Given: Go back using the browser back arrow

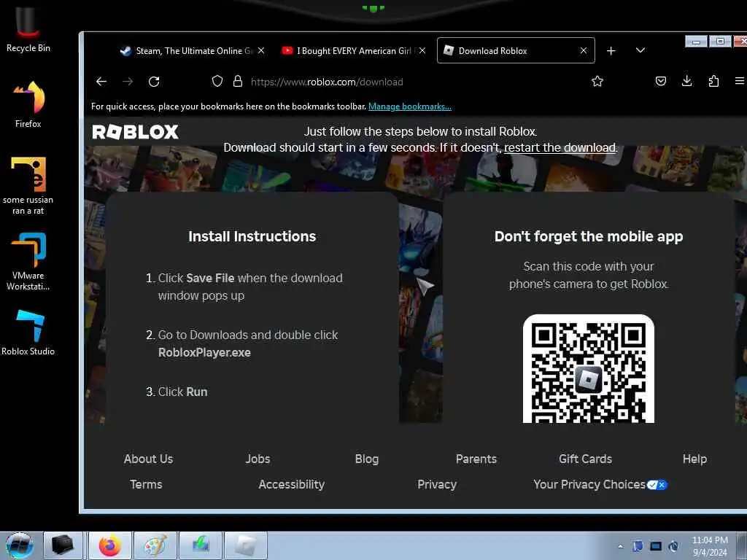Looking at the screenshot, I should tap(101, 82).
